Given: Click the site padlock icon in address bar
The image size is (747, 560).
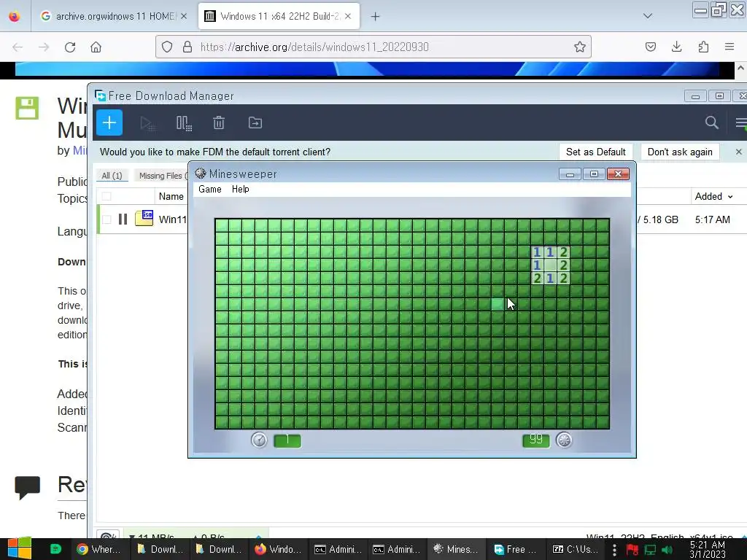Looking at the screenshot, I should point(187,47).
